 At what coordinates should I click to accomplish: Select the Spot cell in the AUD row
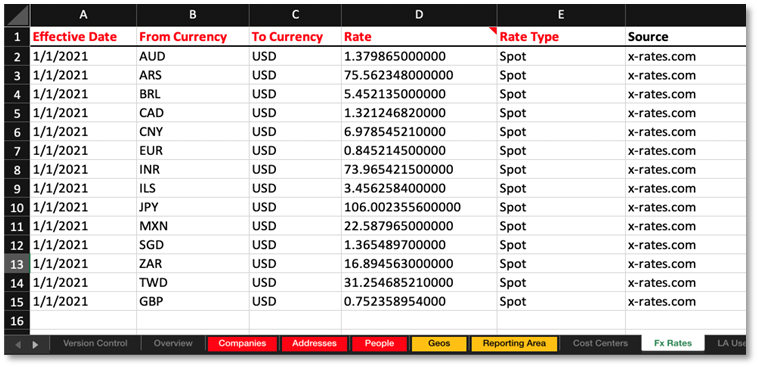(561, 57)
